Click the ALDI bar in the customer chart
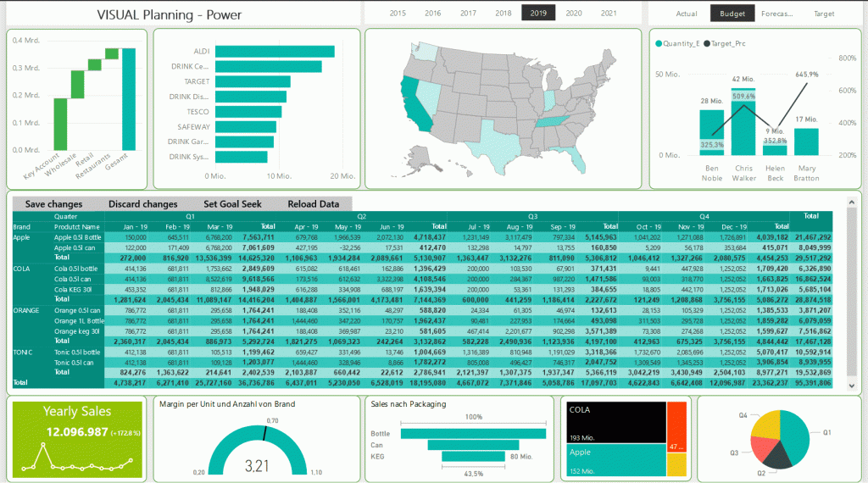 pyautogui.click(x=275, y=52)
